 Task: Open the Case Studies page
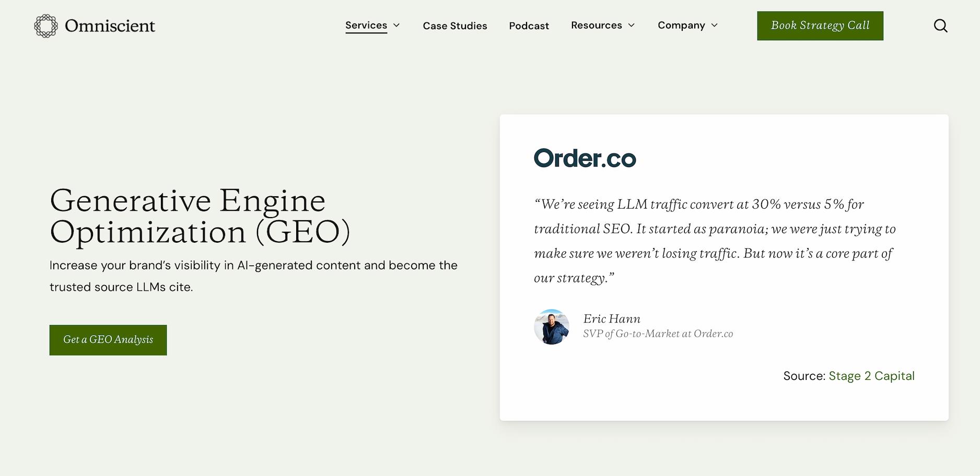454,26
